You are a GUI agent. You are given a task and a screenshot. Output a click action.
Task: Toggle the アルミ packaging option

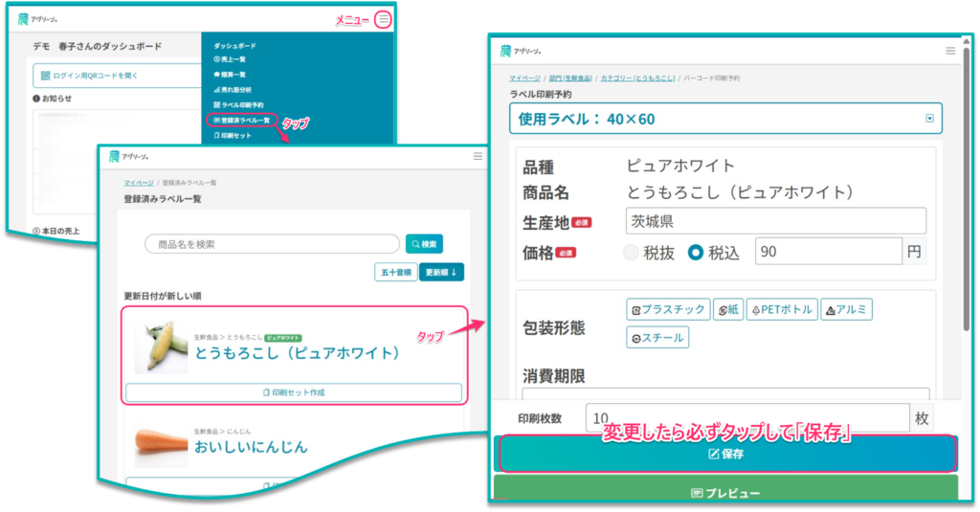[846, 309]
